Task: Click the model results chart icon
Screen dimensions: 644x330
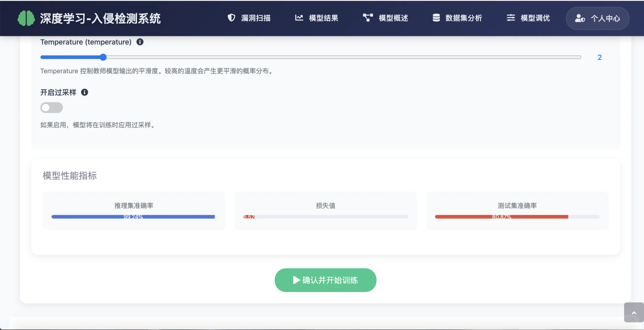Action: click(x=299, y=18)
